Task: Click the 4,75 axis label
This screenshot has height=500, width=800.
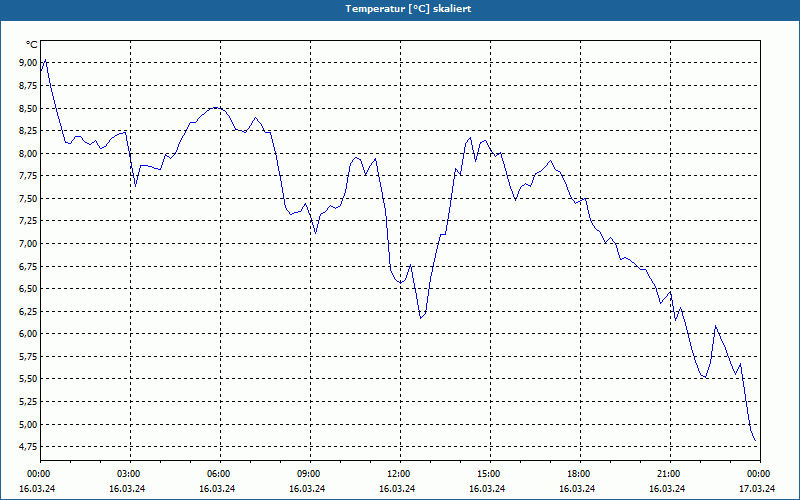Action: [28, 447]
